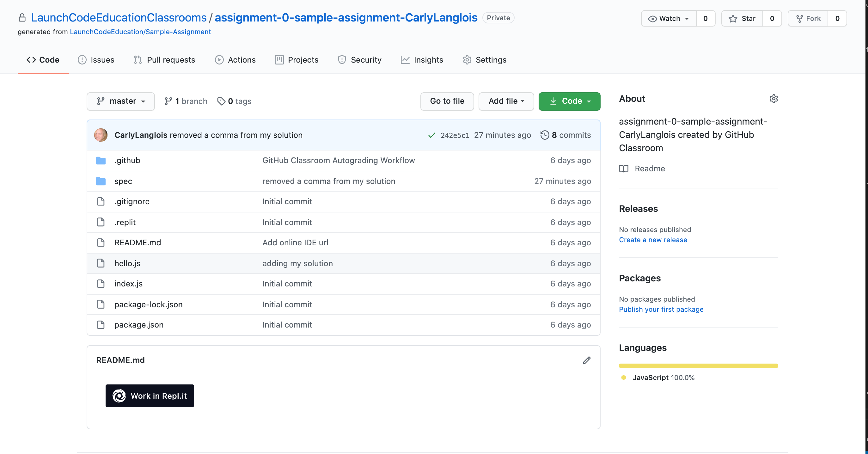Click Work in Repl.it button
Screen dimensions: 868x454
coord(149,396)
